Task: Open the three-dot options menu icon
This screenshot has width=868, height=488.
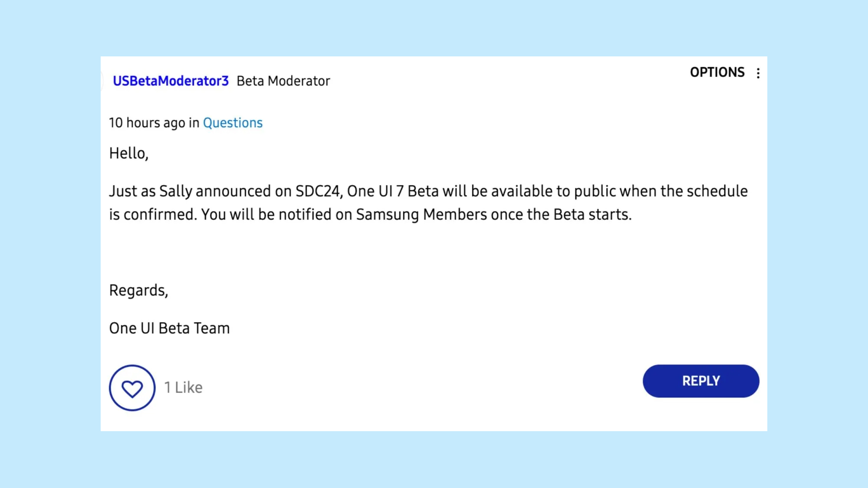Action: 758,73
